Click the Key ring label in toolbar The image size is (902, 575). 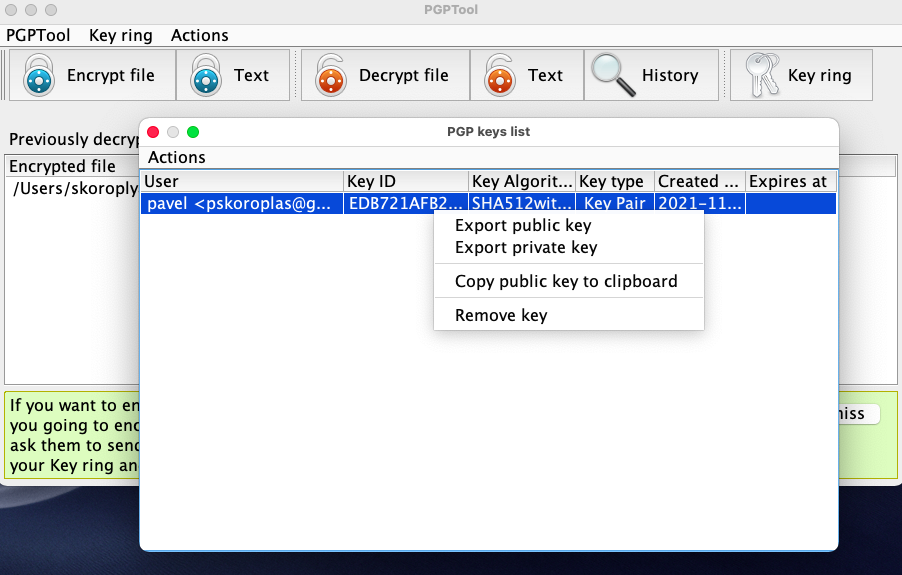[819, 75]
